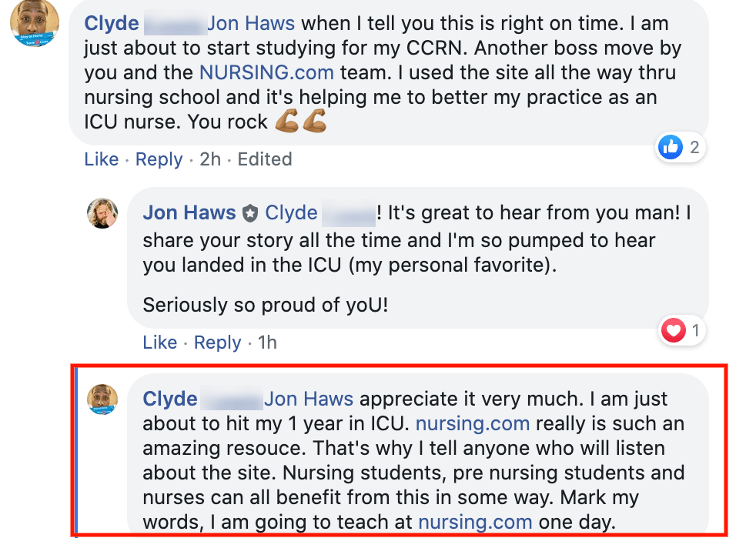The width and height of the screenshot is (756, 538).
Task: Click Clyde's avatar on the highlighted bottom comment
Action: click(103, 399)
